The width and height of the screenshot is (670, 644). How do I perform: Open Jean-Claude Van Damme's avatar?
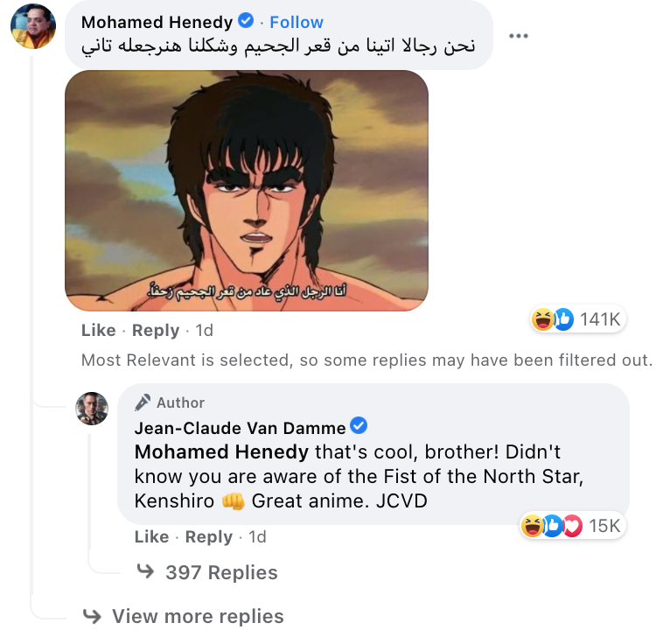92,409
